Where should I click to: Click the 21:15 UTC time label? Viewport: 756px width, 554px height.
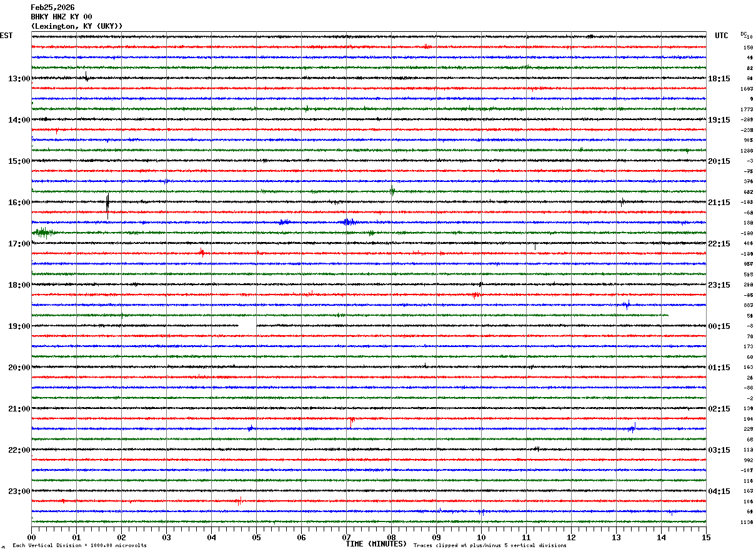(x=719, y=203)
